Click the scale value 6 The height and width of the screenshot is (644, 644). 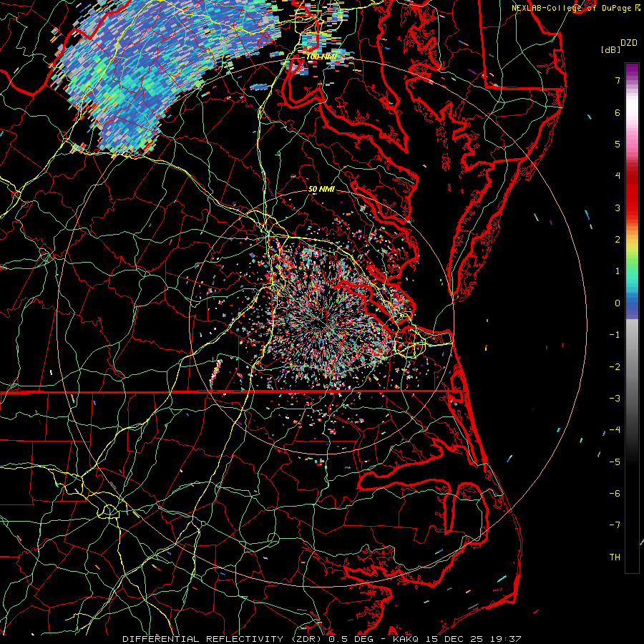[618, 112]
